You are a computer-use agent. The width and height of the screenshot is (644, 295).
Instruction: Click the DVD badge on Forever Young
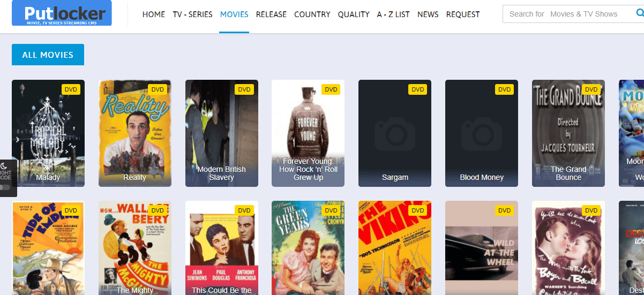point(331,89)
